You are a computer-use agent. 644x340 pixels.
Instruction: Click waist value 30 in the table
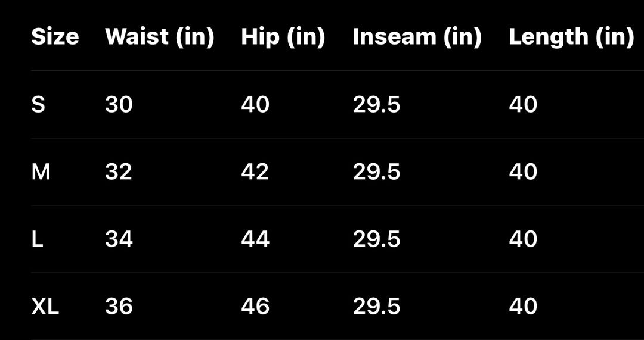pos(119,105)
